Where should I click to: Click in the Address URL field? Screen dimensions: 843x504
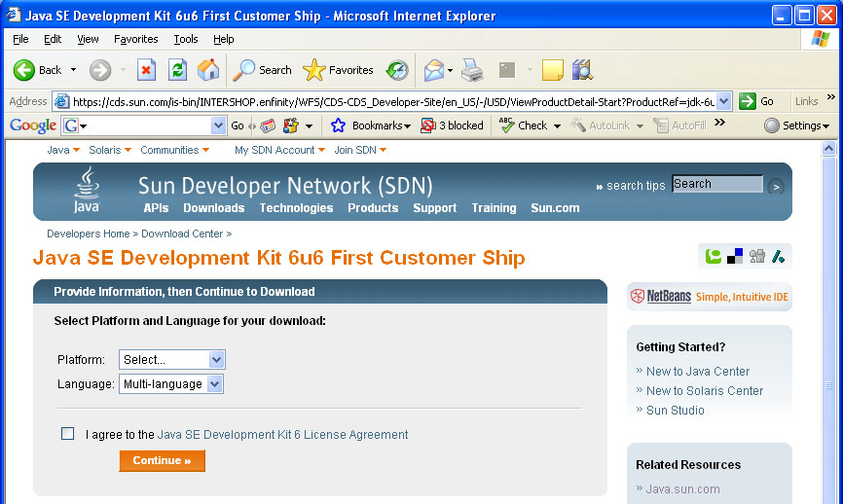(392, 101)
